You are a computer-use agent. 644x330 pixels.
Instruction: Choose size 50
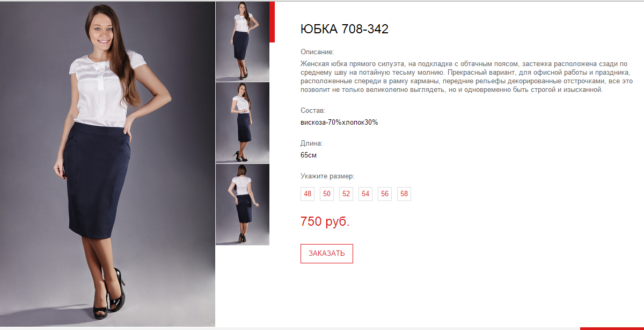(x=327, y=194)
